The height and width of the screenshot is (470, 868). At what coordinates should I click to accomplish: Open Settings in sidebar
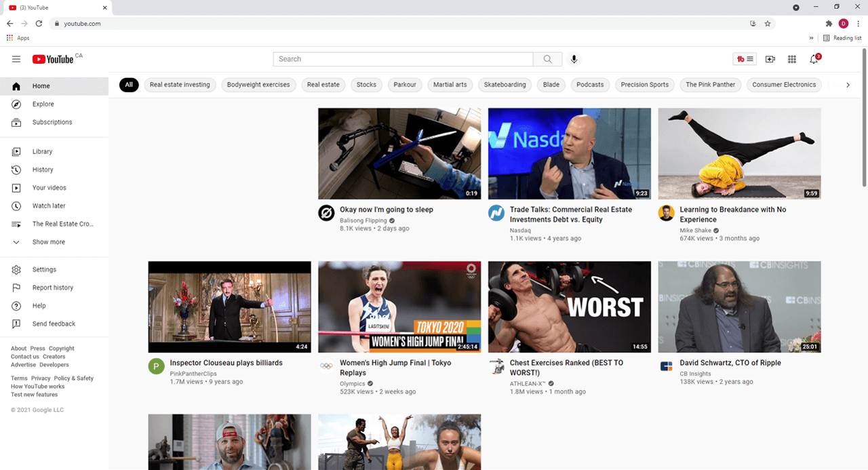54,270
